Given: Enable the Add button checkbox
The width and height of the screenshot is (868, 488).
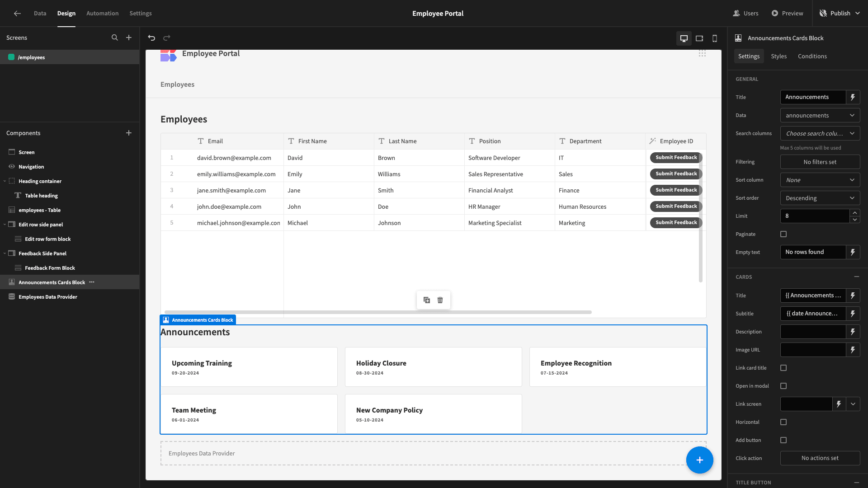Looking at the screenshot, I should 784,440.
